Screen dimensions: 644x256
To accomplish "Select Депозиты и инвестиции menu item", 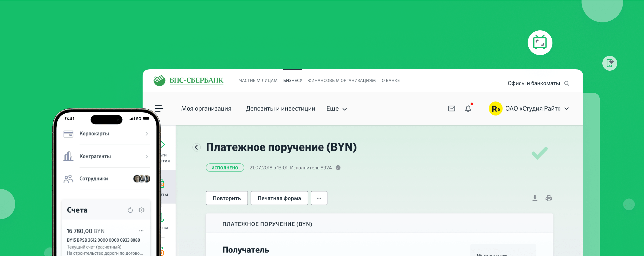I will click(x=280, y=109).
